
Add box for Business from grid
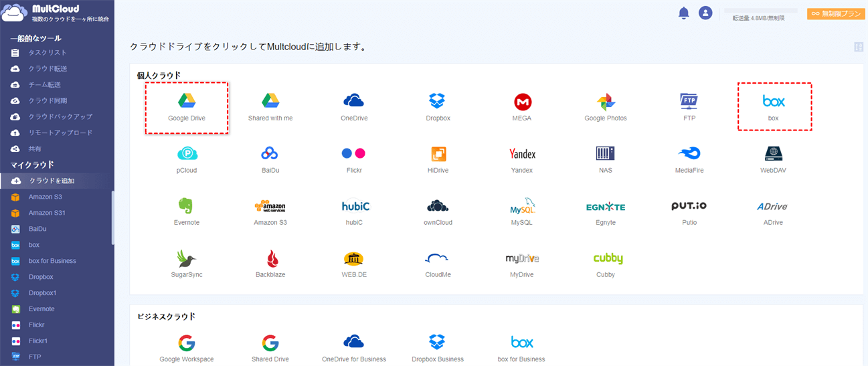tap(522, 349)
